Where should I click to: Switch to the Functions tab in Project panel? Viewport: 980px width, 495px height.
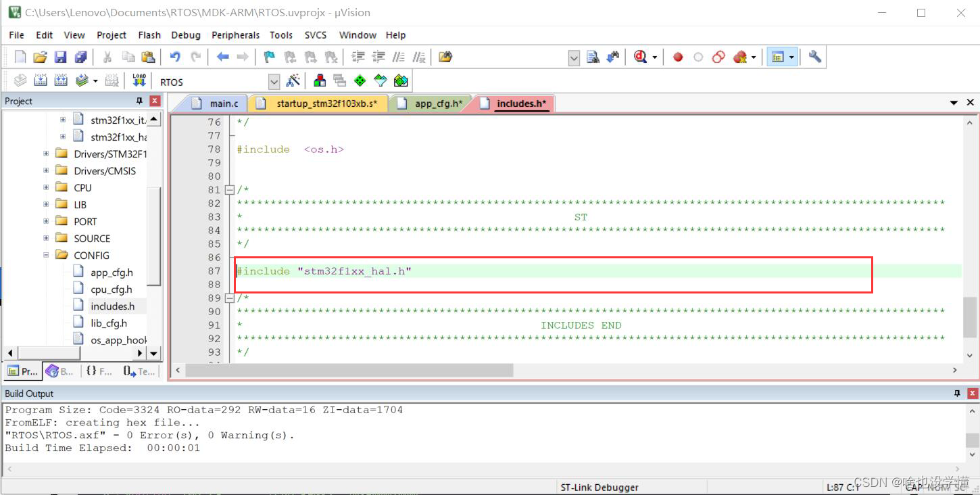point(99,371)
